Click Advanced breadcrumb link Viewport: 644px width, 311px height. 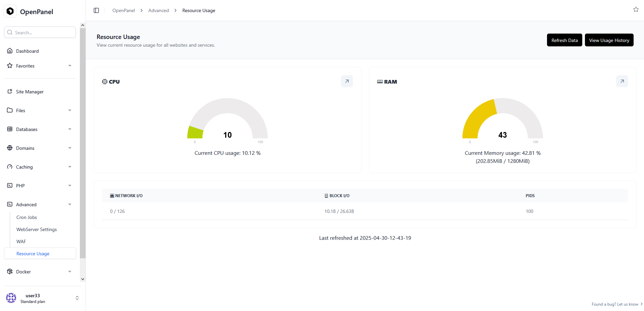(x=158, y=10)
